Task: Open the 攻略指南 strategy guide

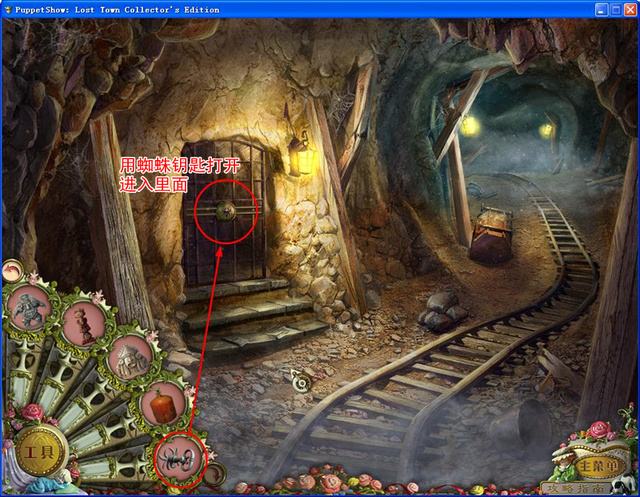Action: click(575, 487)
